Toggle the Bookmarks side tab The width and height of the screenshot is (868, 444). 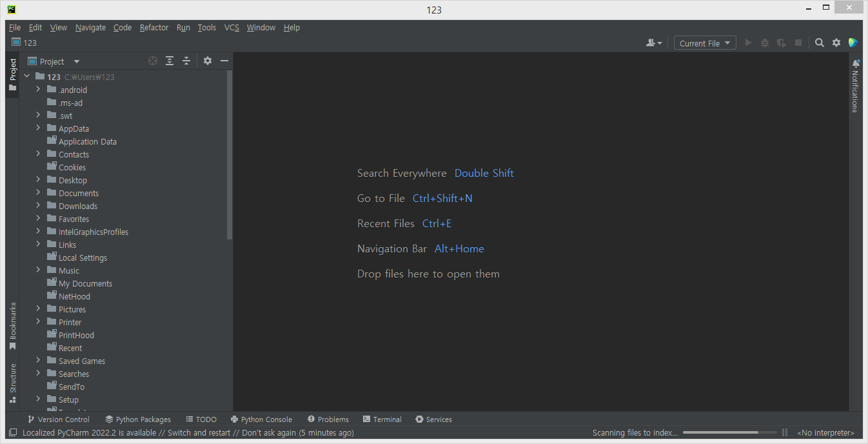click(x=12, y=327)
